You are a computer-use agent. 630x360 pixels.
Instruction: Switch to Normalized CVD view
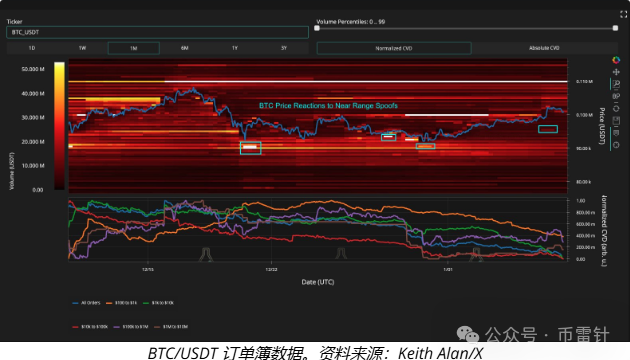coord(394,48)
